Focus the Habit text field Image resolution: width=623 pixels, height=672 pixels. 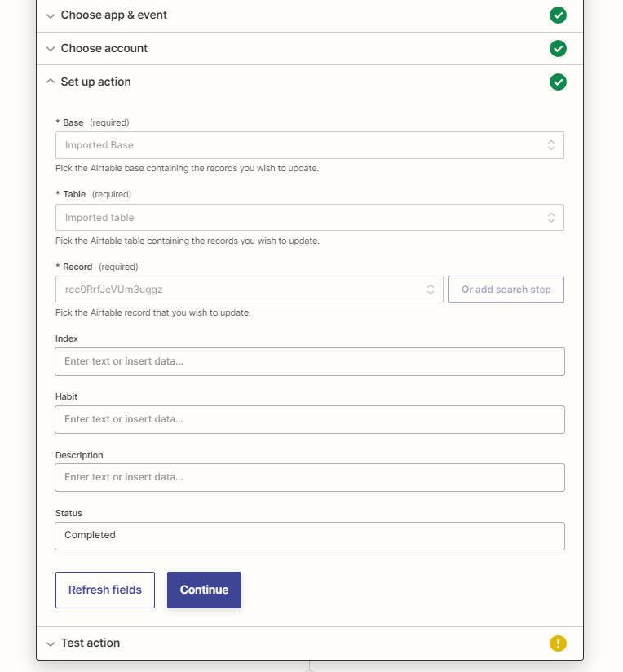pyautogui.click(x=309, y=419)
